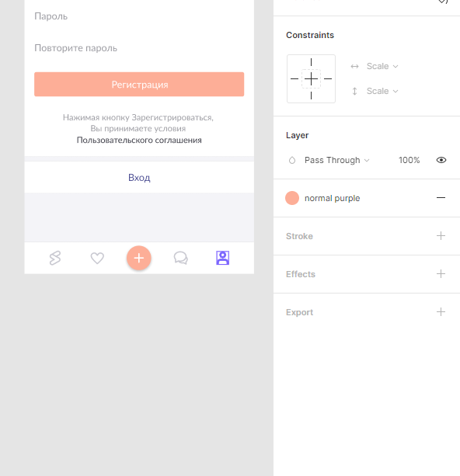Click the heart favorites icon
This screenshot has height=476, width=460.
(97, 259)
